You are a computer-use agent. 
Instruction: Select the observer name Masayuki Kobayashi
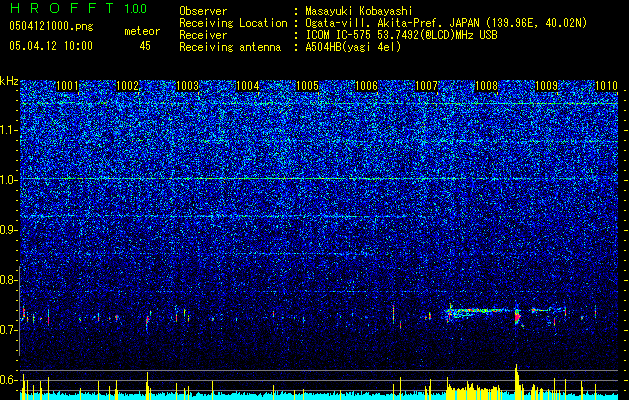coord(359,11)
